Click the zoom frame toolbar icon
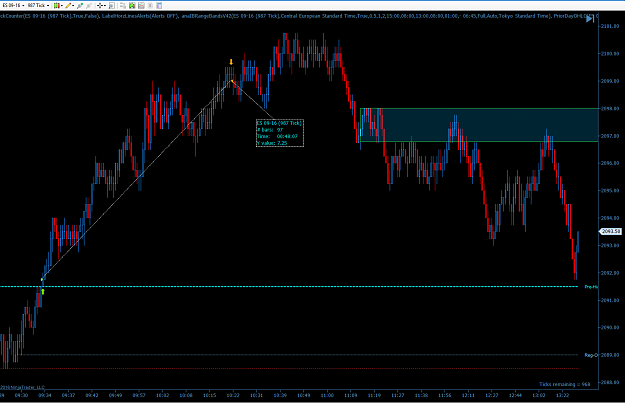The width and height of the screenshot is (625, 403). point(112,6)
